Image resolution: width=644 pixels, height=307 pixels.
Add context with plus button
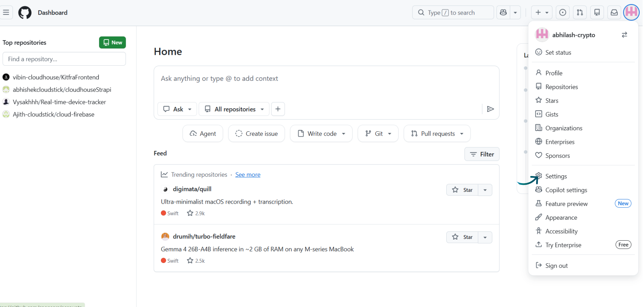(x=278, y=109)
